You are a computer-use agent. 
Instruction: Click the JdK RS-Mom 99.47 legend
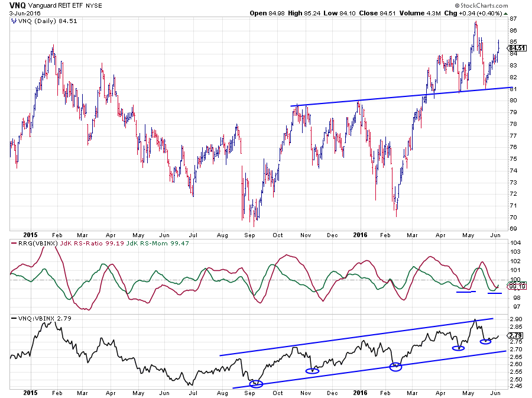pos(158,243)
